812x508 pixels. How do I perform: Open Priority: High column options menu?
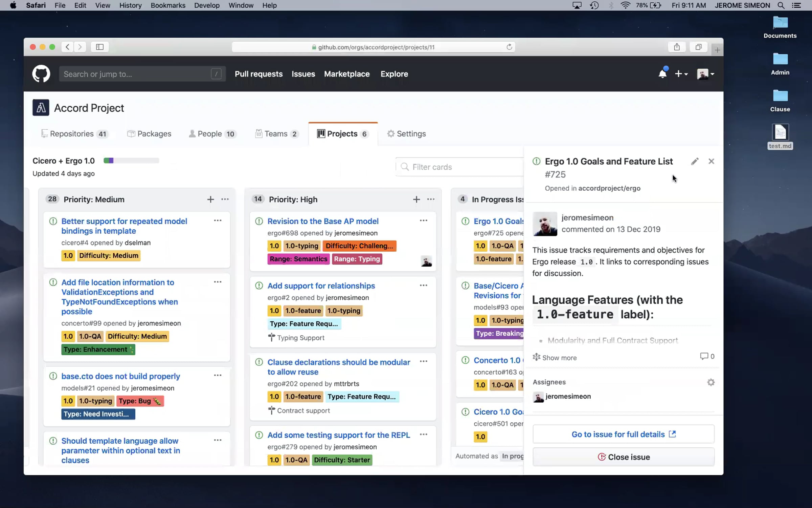coord(431,199)
